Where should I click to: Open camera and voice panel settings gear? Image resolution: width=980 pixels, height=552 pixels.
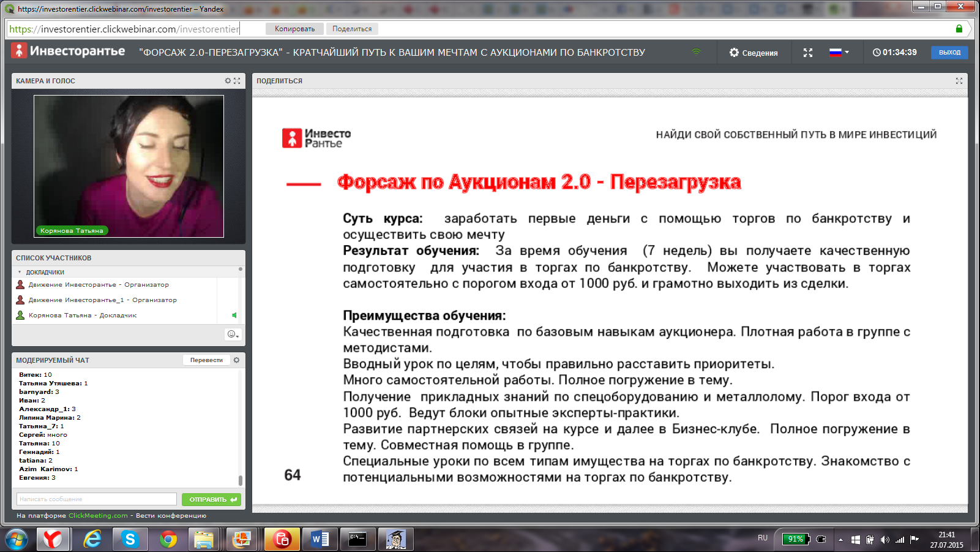[228, 81]
